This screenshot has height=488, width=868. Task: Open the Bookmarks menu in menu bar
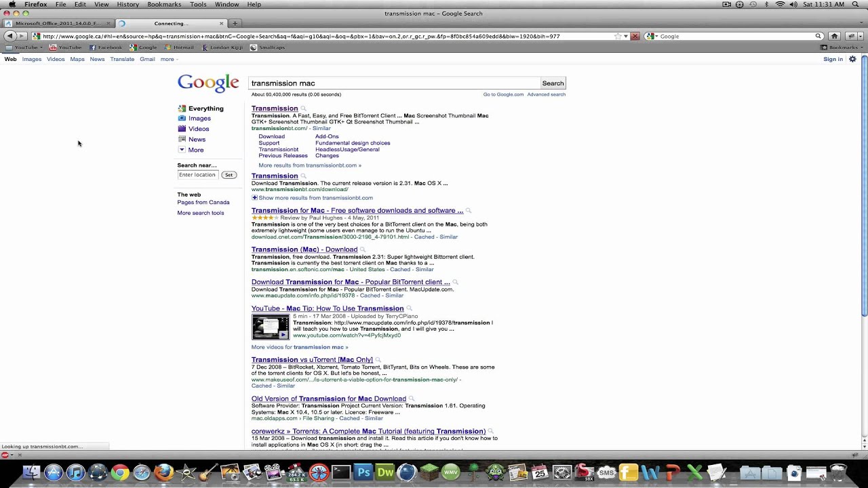coord(164,4)
